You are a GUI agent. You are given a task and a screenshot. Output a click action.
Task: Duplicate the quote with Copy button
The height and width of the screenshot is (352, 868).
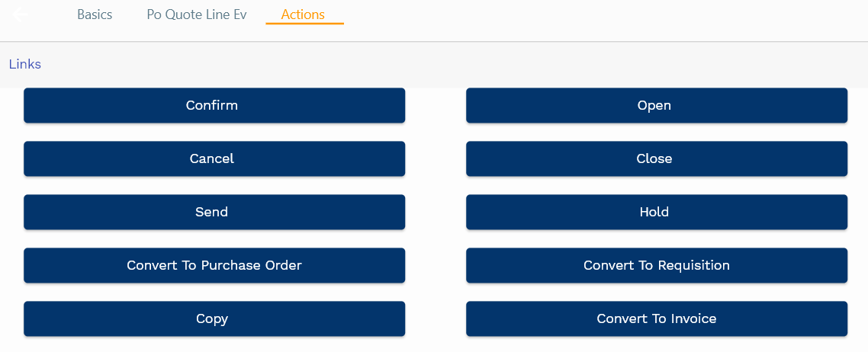click(x=214, y=318)
